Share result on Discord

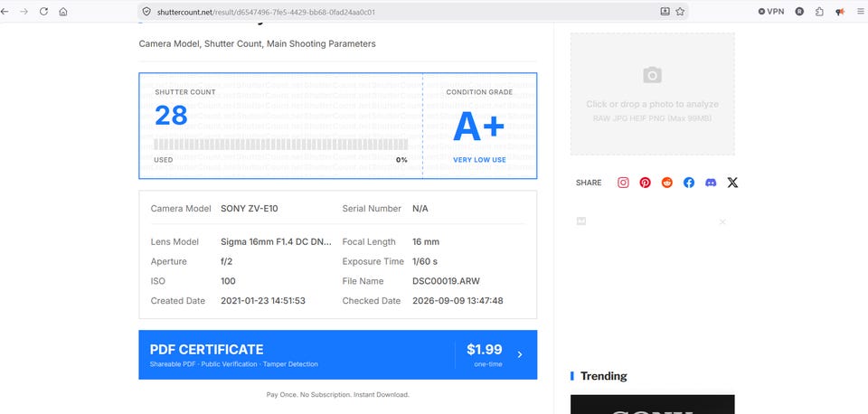(x=711, y=183)
